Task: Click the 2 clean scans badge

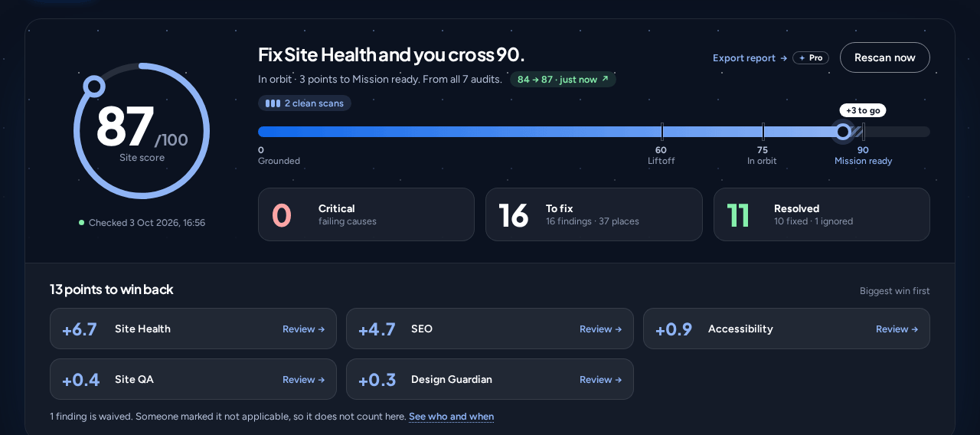Action: [305, 103]
